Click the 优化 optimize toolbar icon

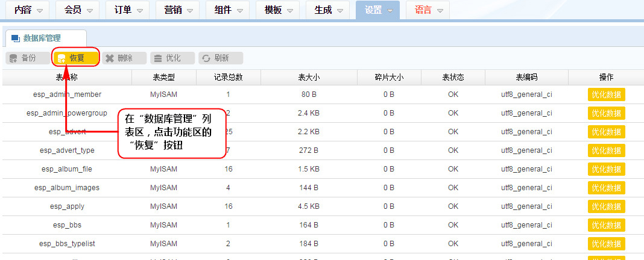tap(158, 58)
